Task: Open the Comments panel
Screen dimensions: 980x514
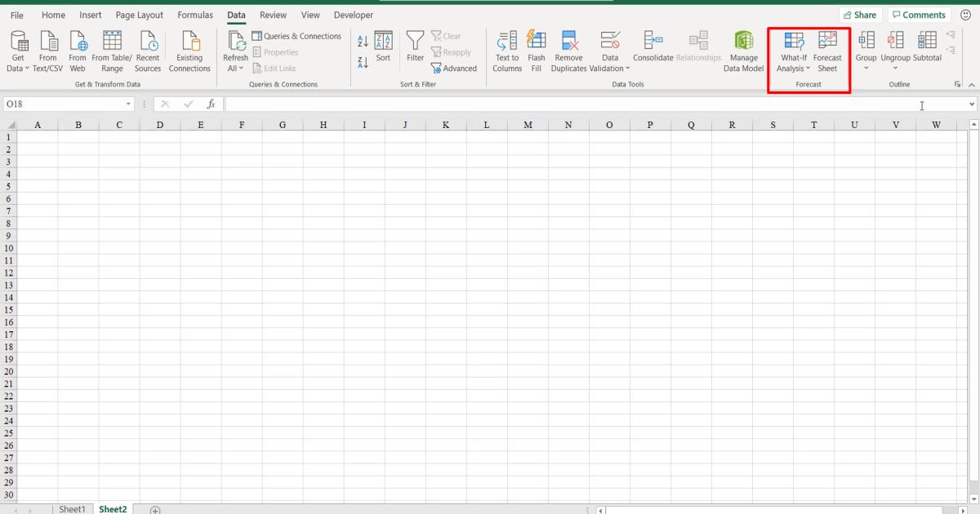Action: 919,14
